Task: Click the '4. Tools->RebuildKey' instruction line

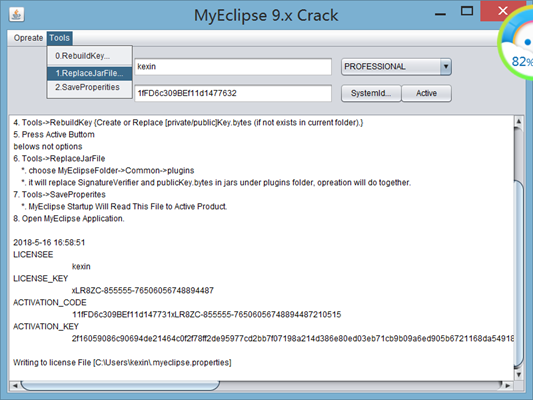Action: pos(188,123)
